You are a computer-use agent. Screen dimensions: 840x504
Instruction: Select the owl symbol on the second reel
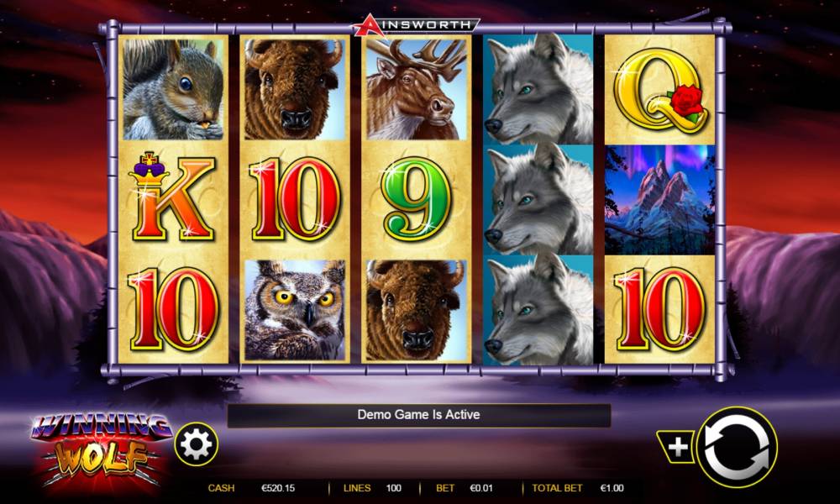pos(295,310)
